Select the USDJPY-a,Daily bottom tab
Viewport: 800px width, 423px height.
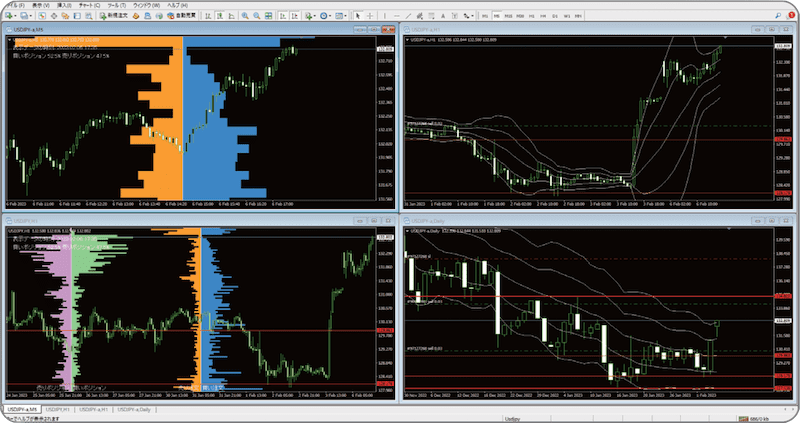tap(139, 410)
